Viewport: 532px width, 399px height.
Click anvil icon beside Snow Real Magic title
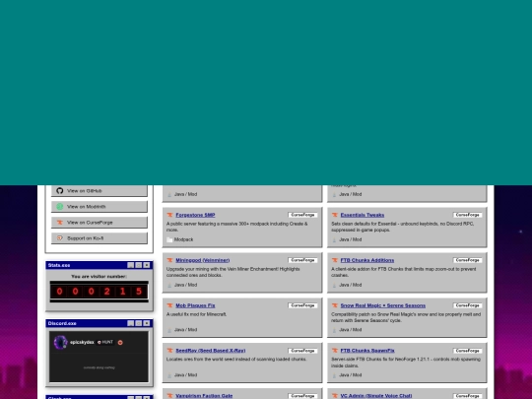point(335,305)
